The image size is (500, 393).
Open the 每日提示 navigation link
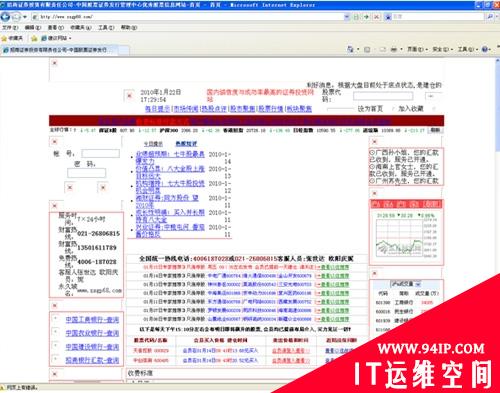click(157, 109)
